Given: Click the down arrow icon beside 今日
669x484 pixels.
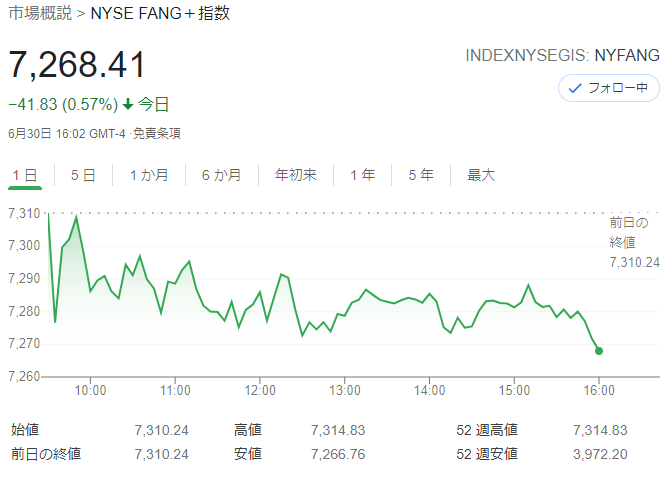Looking at the screenshot, I should pyautogui.click(x=128, y=104).
